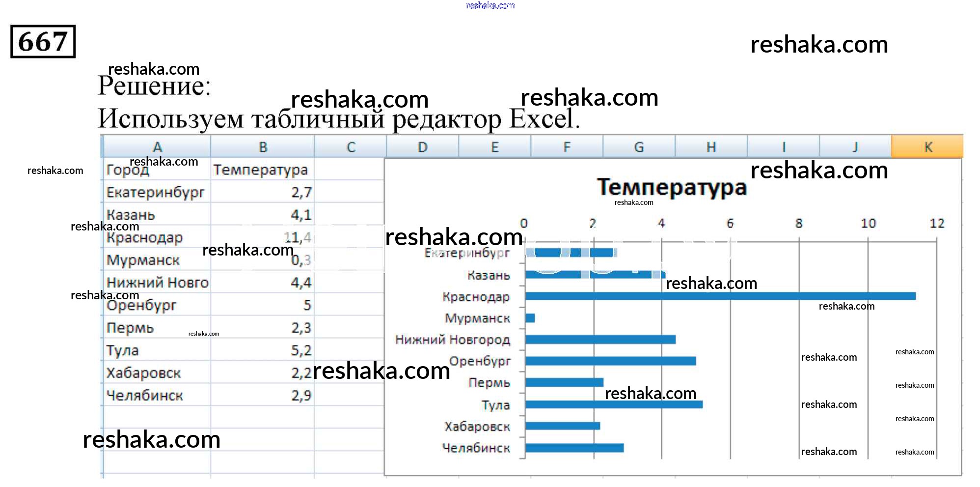Select the cell with value 5,2 for Тула
This screenshot has height=487, width=980.
click(300, 350)
